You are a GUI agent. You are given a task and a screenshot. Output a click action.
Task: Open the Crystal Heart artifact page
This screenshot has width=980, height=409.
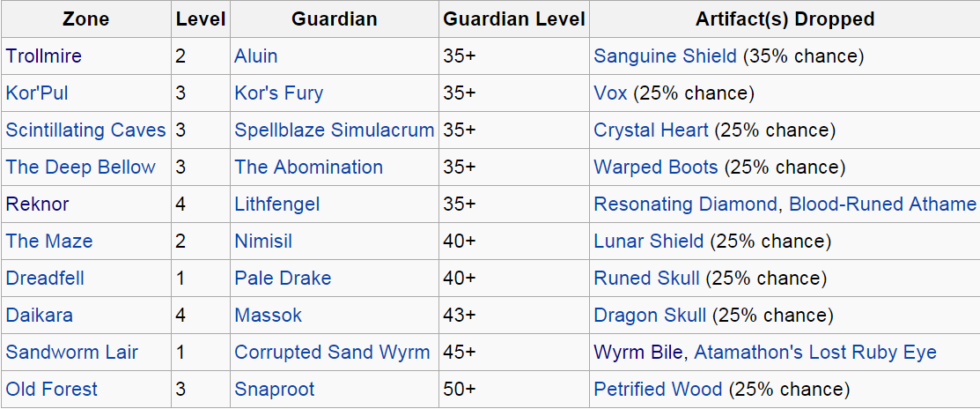651,130
